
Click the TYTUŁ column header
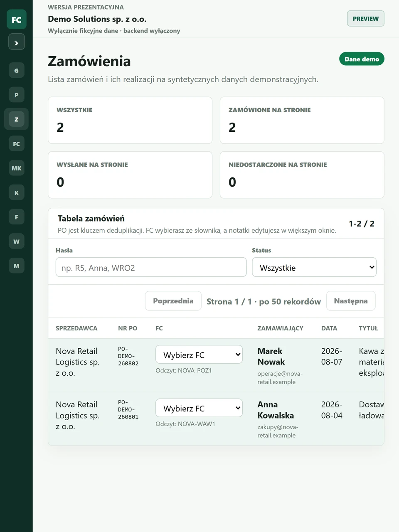[x=368, y=328]
